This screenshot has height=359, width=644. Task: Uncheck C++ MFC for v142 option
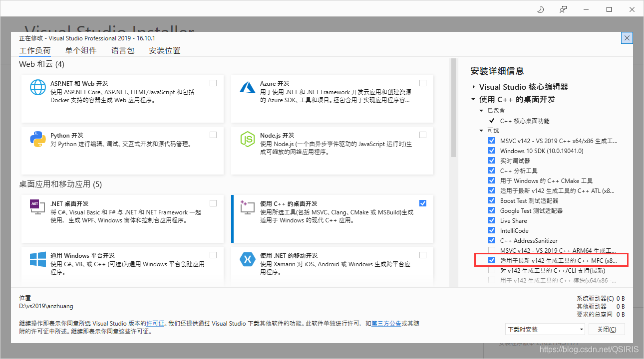click(x=492, y=260)
